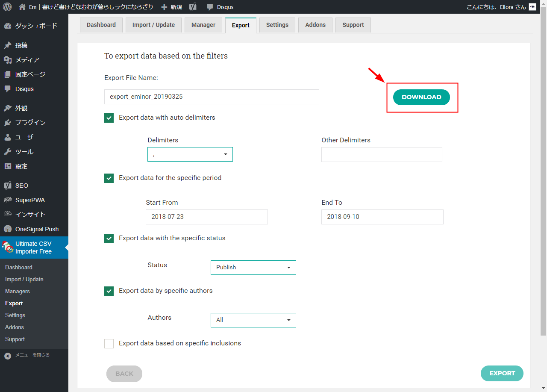
Task: Open インサイト in the sidebar
Action: [34, 215]
